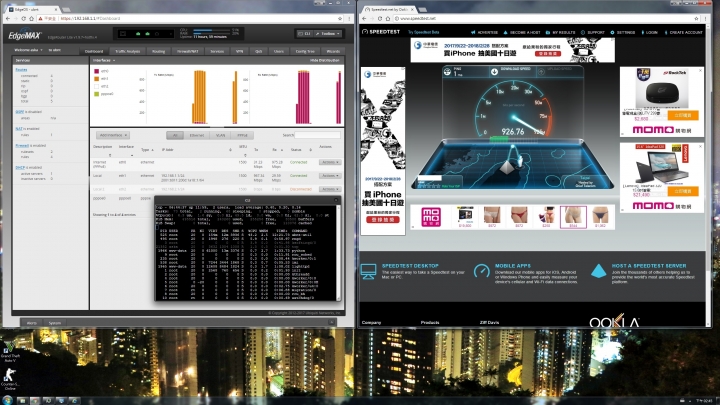Image resolution: width=720 pixels, height=405 pixels.
Task: Open Actions dropdown for Local eth1 row
Action: 330,175
